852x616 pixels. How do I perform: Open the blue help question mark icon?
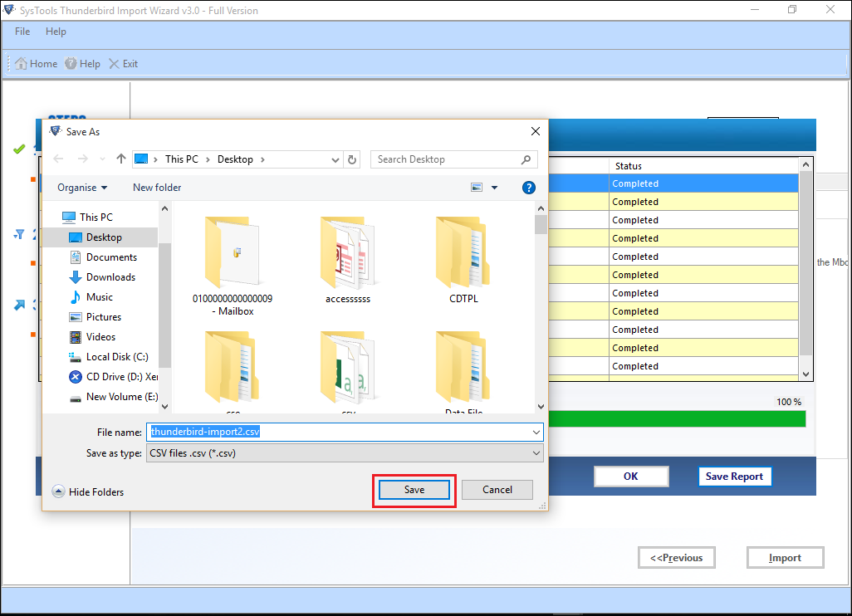click(529, 188)
